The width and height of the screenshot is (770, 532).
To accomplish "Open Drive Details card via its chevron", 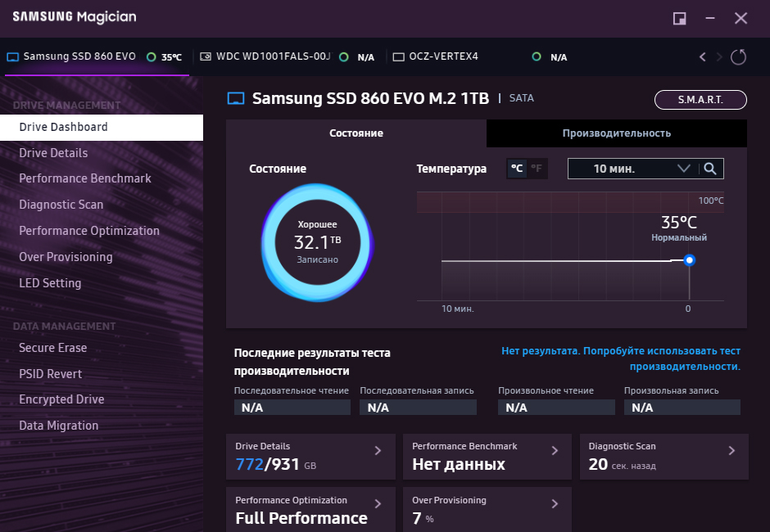I will (378, 450).
